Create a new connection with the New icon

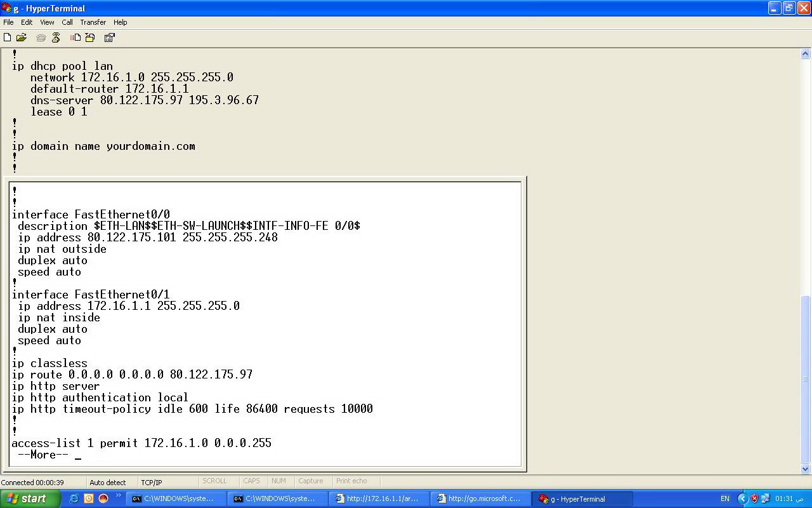7,37
